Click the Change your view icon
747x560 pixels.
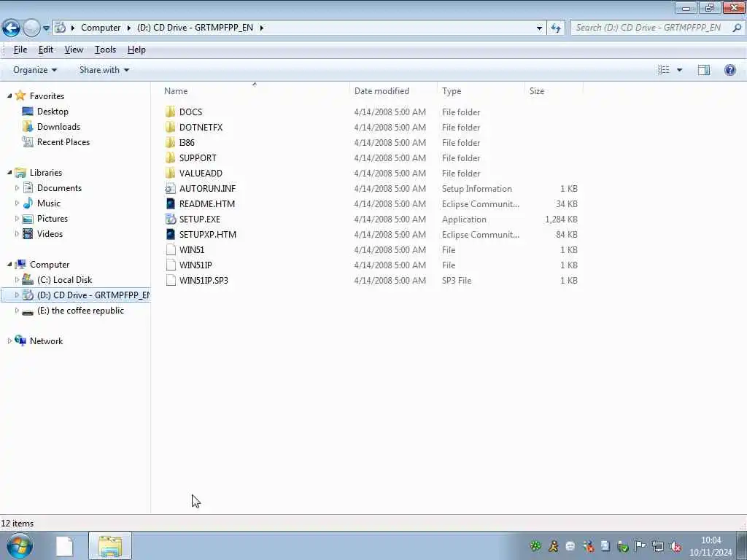664,70
